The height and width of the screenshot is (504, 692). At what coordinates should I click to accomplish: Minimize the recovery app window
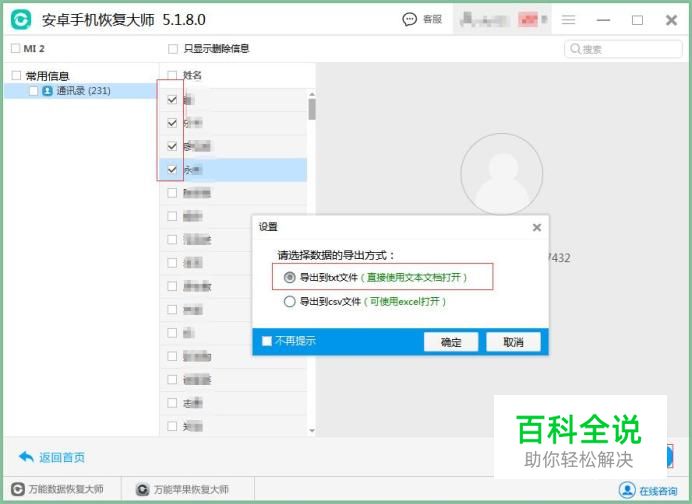603,20
